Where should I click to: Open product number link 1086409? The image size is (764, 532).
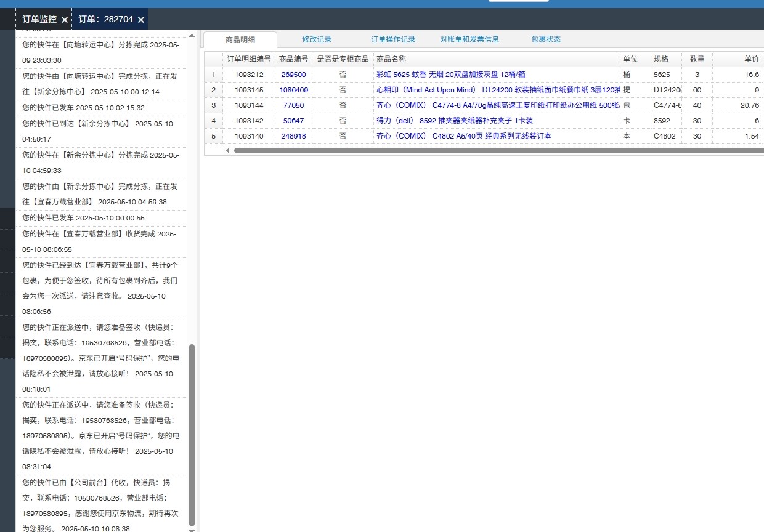pyautogui.click(x=293, y=90)
